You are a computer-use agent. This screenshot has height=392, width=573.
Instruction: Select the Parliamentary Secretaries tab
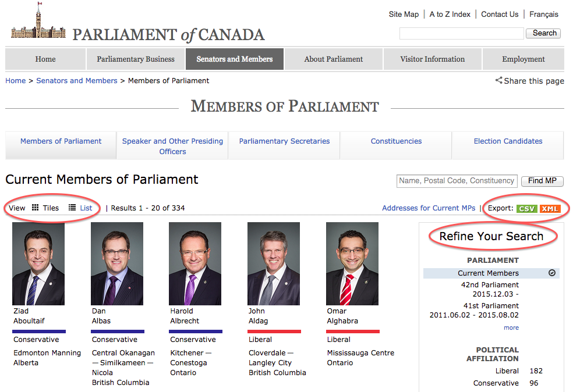[x=284, y=141]
